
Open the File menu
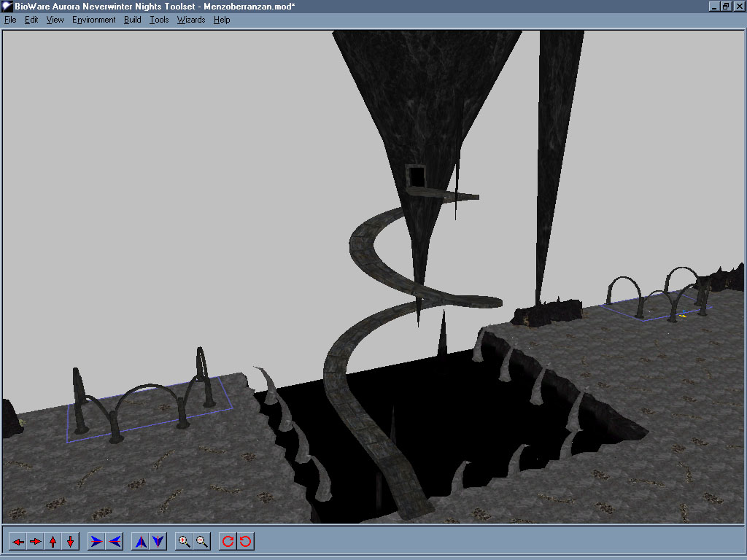[10, 20]
